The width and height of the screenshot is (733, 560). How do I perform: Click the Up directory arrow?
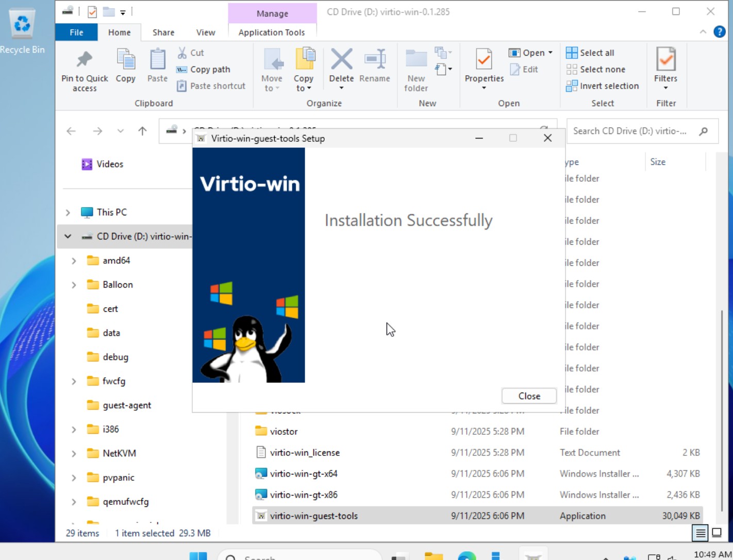point(143,131)
